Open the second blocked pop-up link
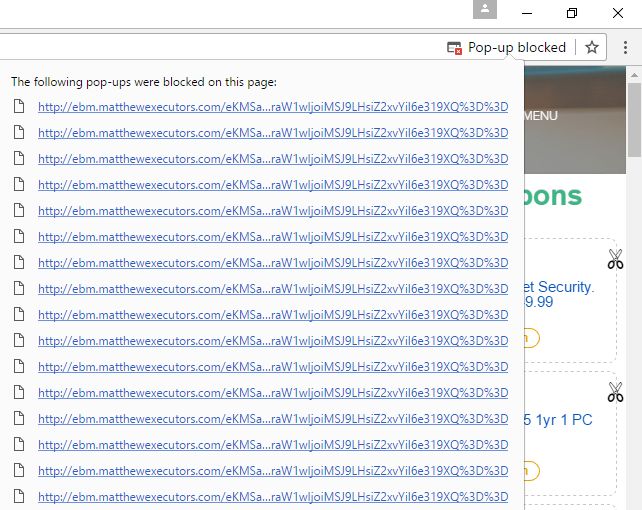This screenshot has height=510, width=642. (273, 133)
